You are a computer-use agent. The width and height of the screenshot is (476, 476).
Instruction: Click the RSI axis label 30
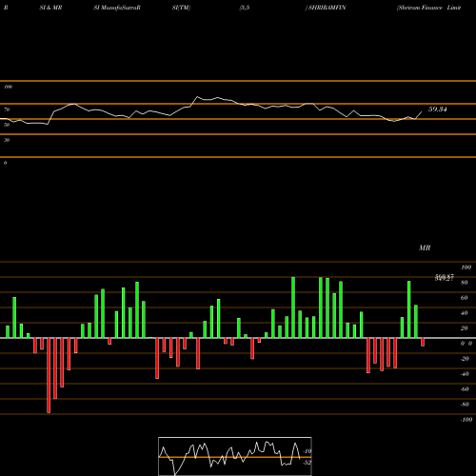click(7, 140)
